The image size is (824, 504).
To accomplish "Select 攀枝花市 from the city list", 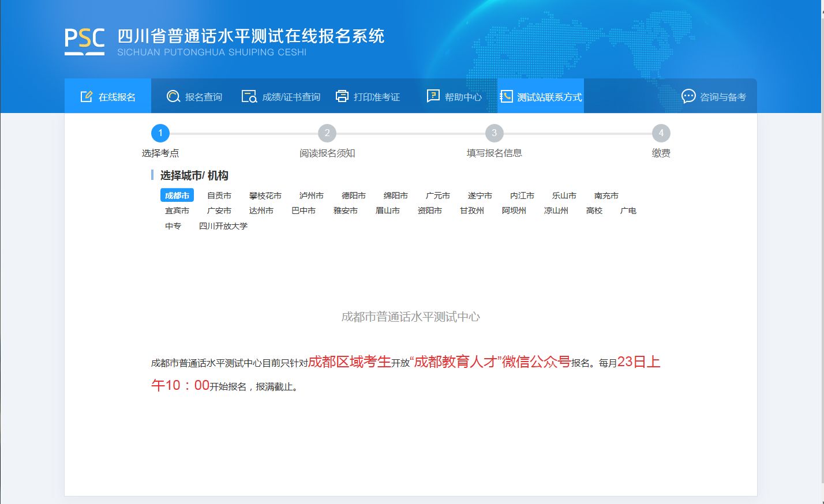I will click(x=265, y=195).
